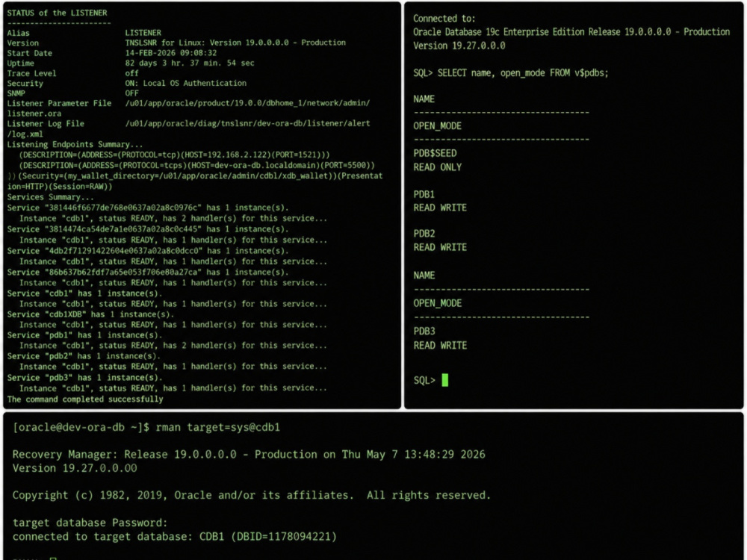Click the Listener Parameter File path
Viewport: 747px width, 560px height.
[x=247, y=103]
